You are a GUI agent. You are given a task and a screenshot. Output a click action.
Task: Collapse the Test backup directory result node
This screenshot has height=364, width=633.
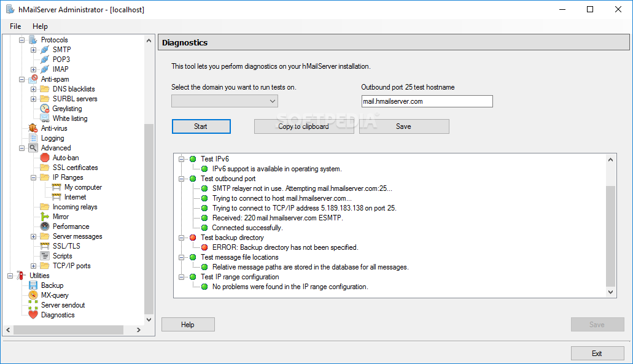tap(181, 238)
